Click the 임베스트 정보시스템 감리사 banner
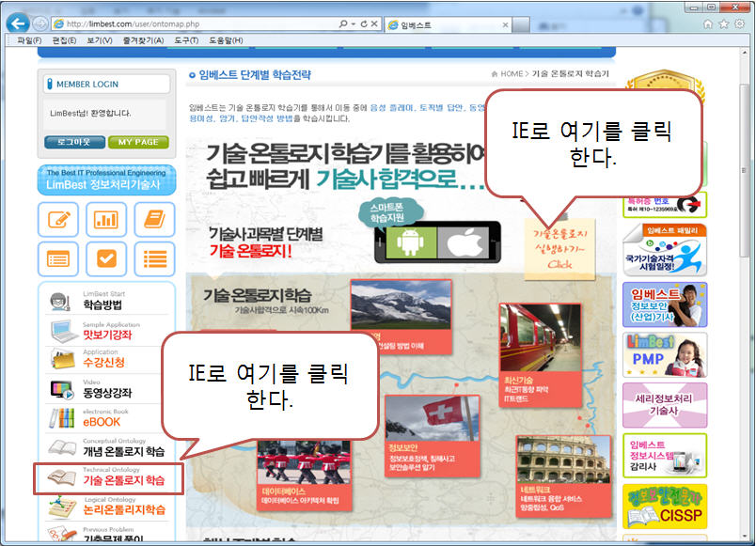 [665, 456]
